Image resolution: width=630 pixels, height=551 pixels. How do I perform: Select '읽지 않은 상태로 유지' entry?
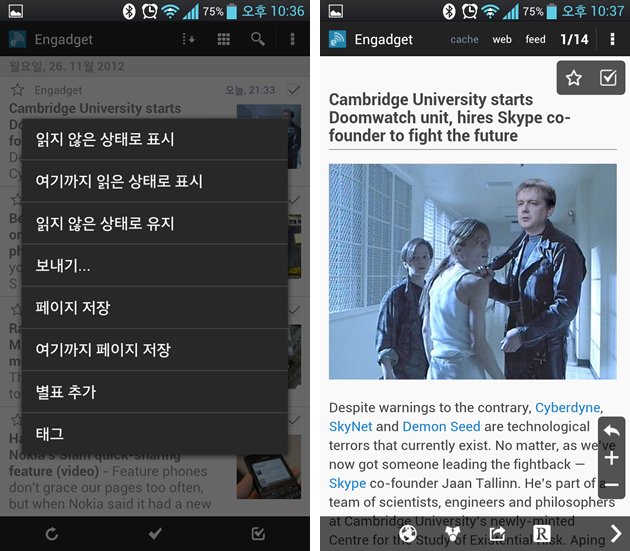(155, 223)
